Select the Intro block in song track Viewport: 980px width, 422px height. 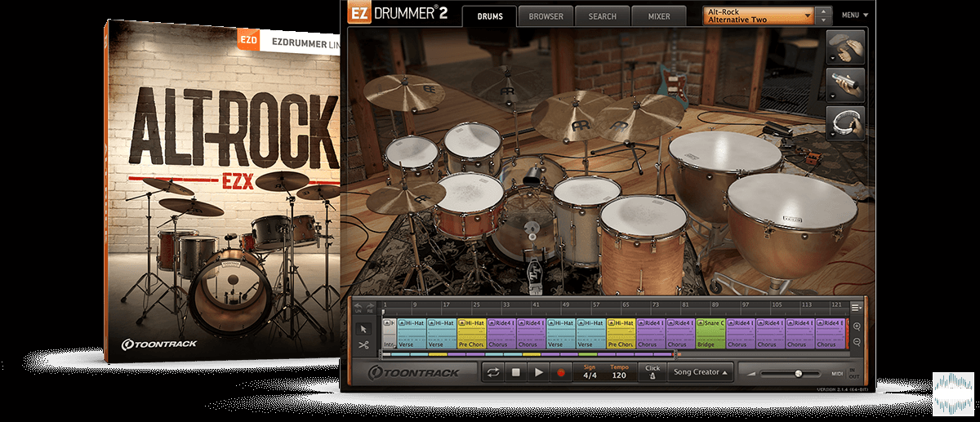coord(389,334)
